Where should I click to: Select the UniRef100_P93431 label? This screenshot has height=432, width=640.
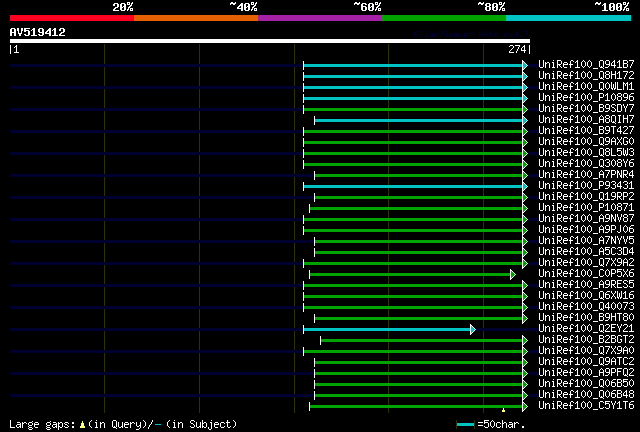pos(586,185)
